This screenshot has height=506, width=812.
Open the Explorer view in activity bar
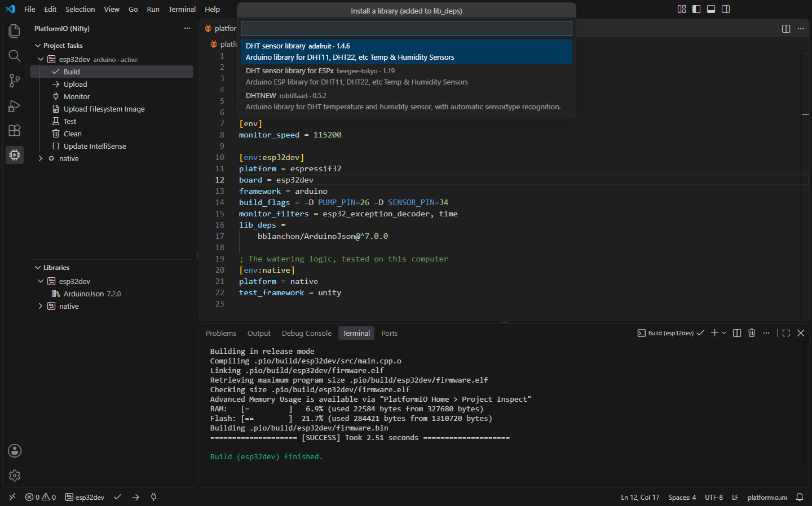[15, 31]
